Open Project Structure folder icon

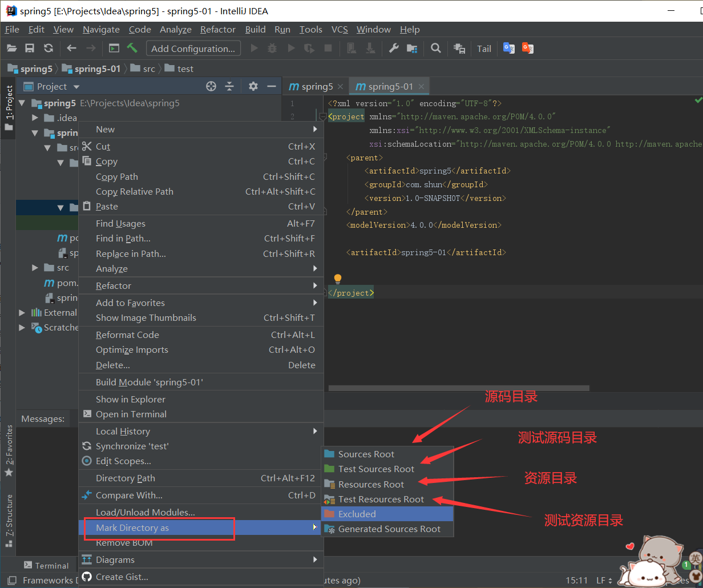click(412, 49)
